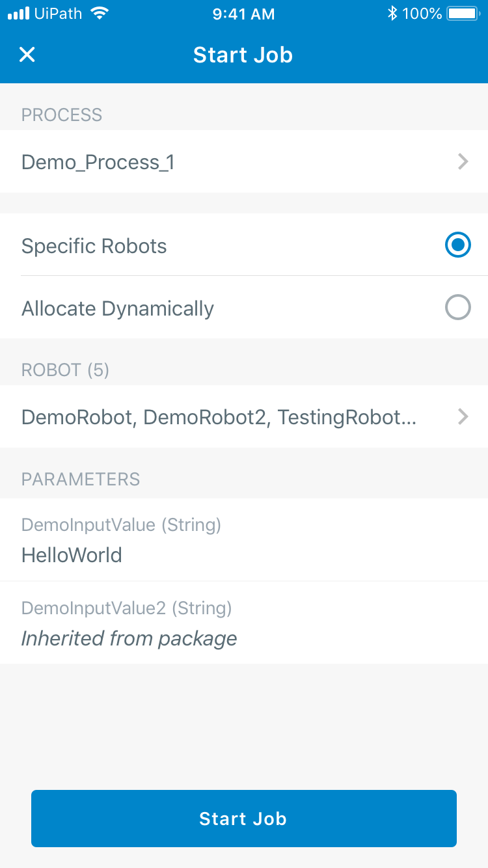Tap the Wi-Fi status icon
488x868 pixels.
[x=99, y=14]
